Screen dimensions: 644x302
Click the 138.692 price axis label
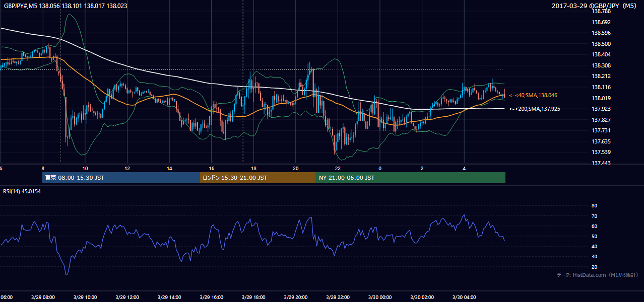coord(601,22)
